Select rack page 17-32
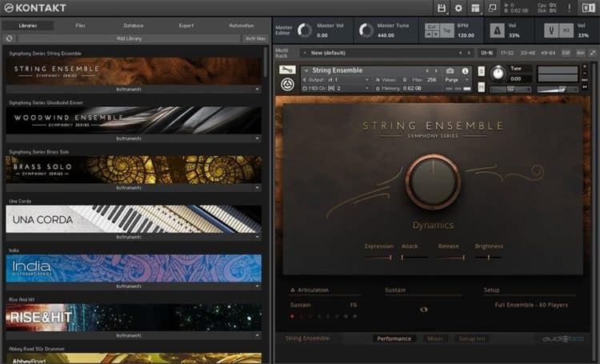 click(507, 53)
